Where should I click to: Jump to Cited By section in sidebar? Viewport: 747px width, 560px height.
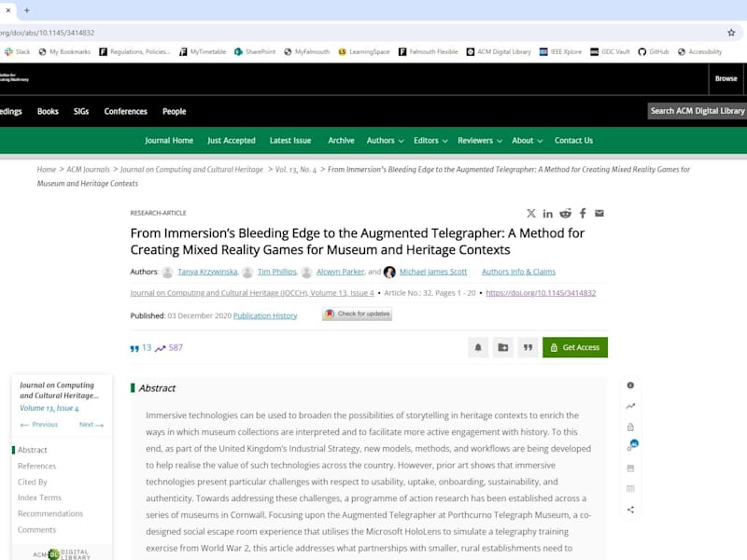point(33,482)
